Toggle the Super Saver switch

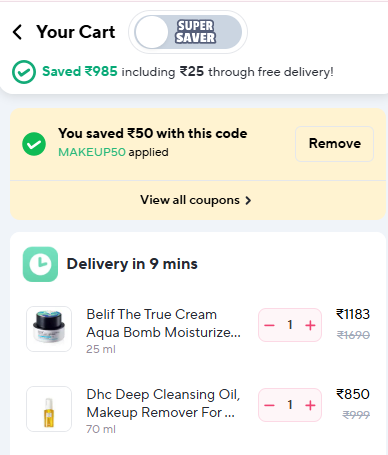(x=188, y=32)
